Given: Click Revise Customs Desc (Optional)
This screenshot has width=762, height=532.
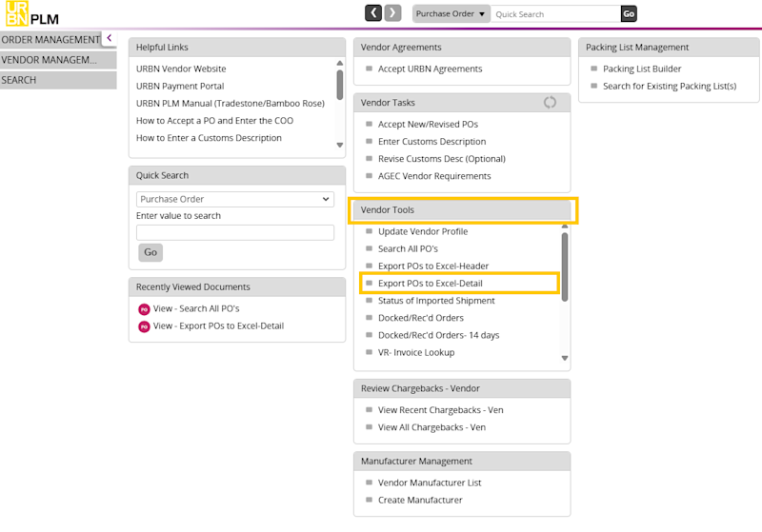Looking at the screenshot, I should (442, 159).
